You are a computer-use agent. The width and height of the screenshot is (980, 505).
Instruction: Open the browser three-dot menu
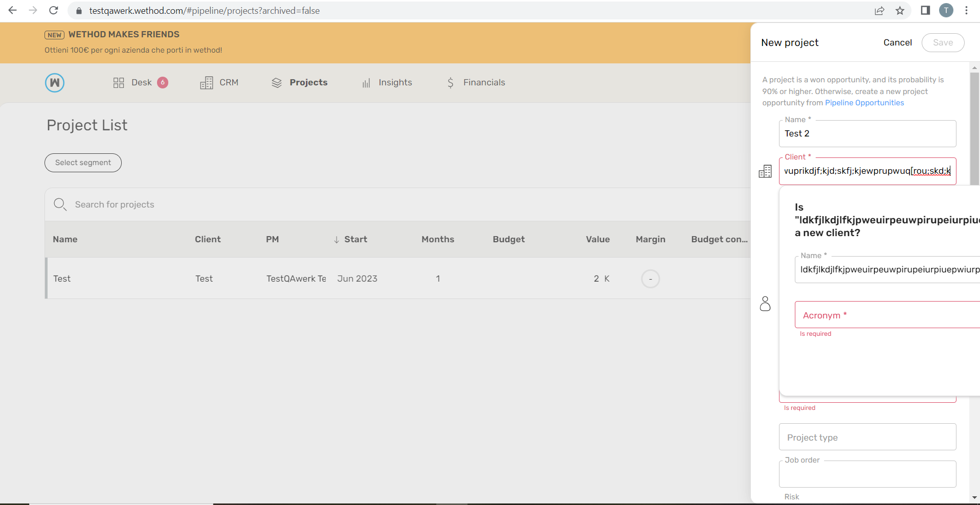click(966, 10)
